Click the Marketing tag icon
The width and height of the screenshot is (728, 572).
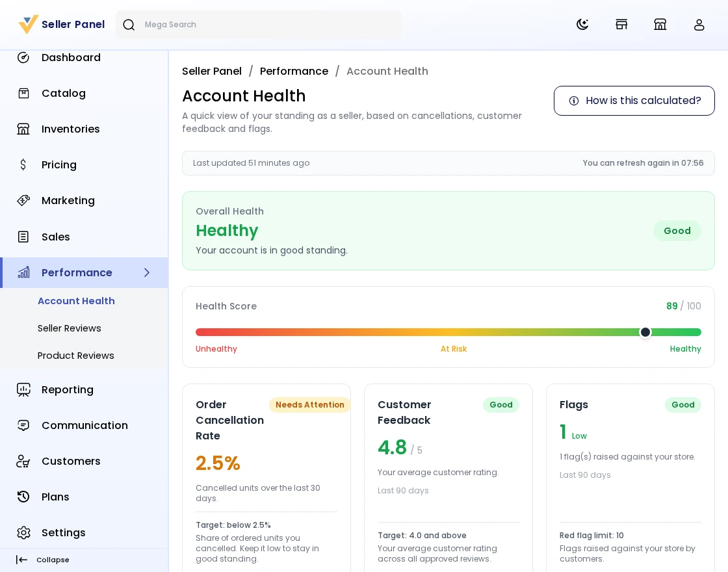pos(23,201)
